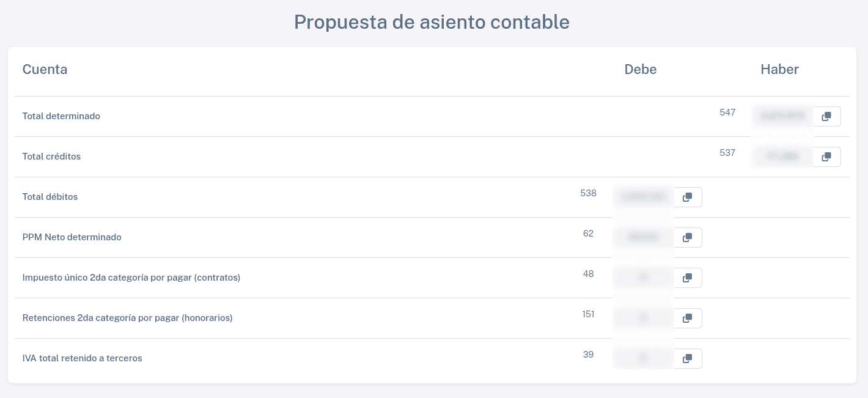Select the reference number 538 beside Total débitos
868x398 pixels.
(588, 193)
